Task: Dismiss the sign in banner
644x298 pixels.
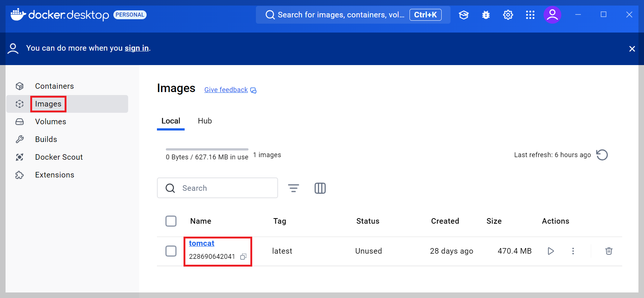Action: click(632, 49)
